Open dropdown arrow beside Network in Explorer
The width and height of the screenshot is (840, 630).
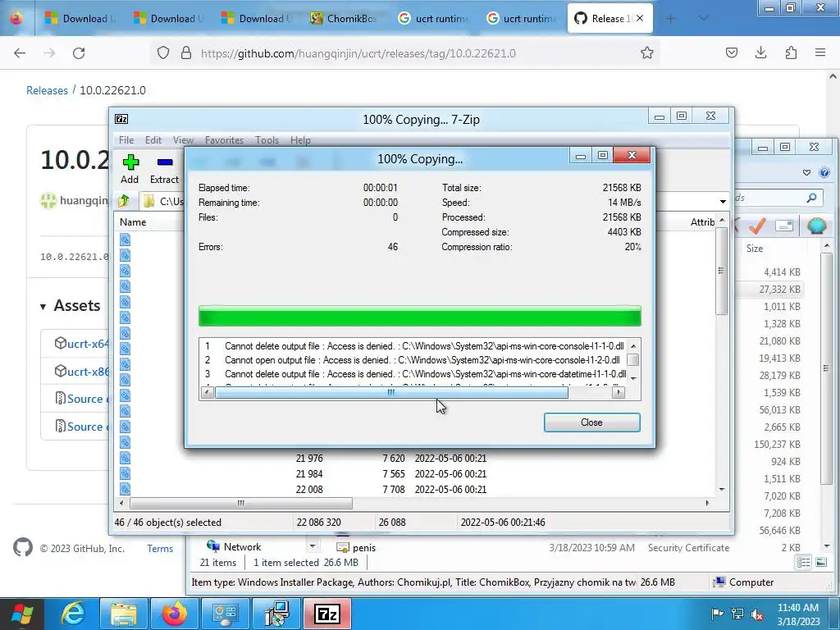pos(313,546)
